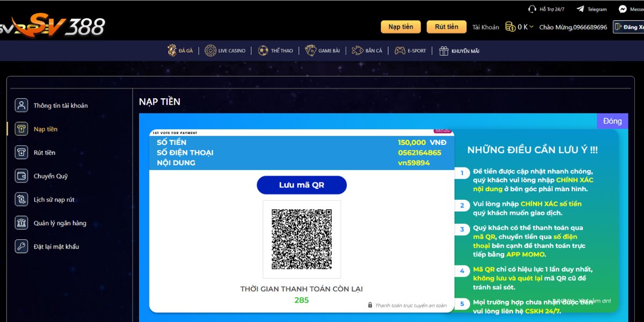Select Chuyển Quỹ in the sidebar
Screen dimensions: 644x322
click(50, 176)
